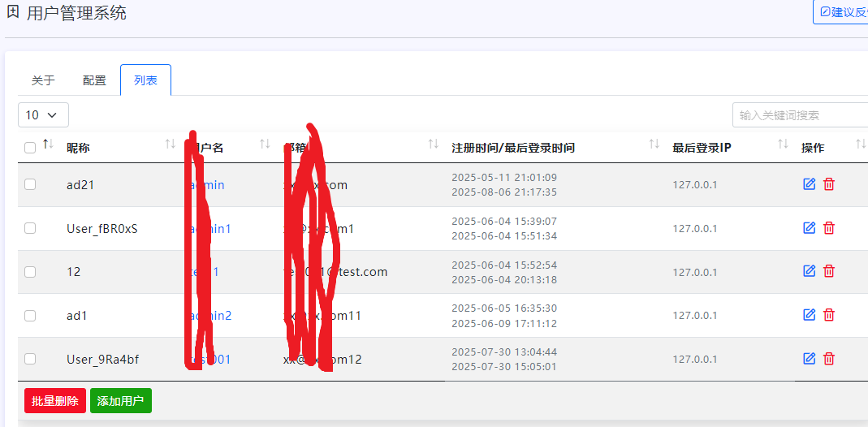The height and width of the screenshot is (427, 868).
Task: Focus the 输入关键词搜索 search field
Action: coord(800,115)
